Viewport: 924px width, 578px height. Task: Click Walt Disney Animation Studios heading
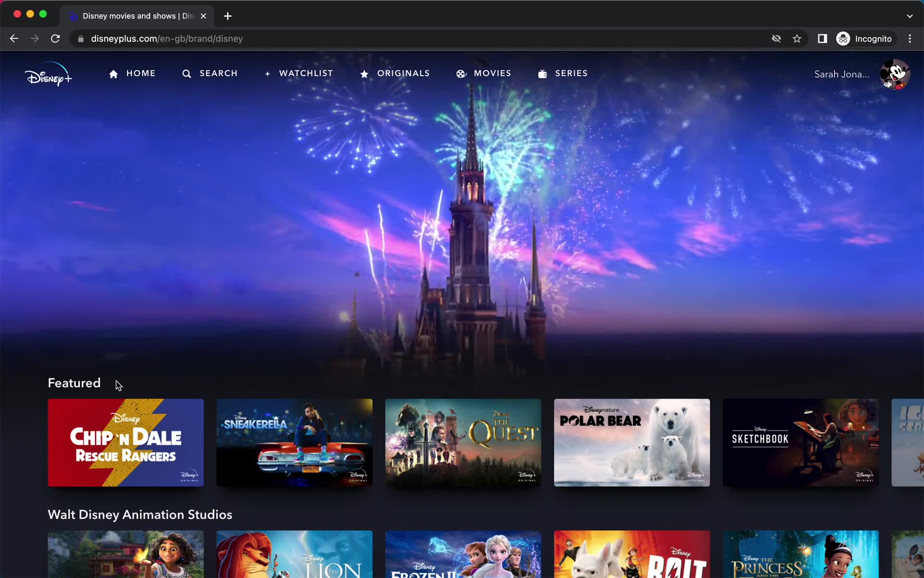pos(140,514)
